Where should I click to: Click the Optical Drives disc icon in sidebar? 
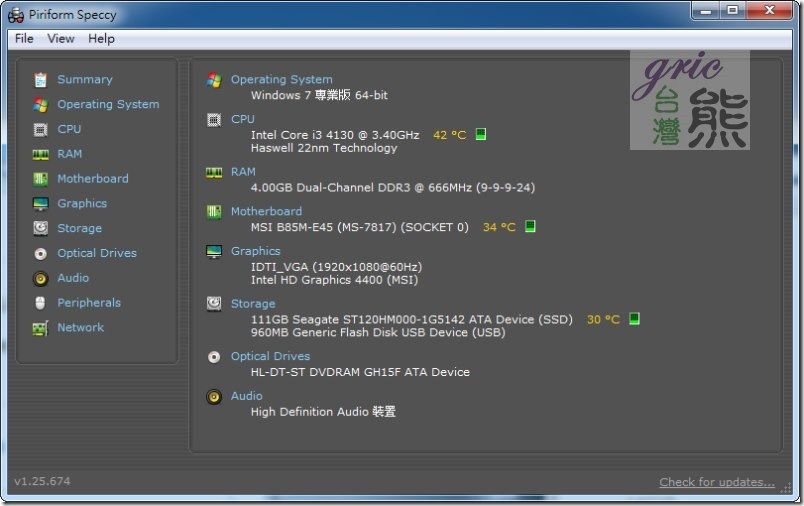point(41,253)
